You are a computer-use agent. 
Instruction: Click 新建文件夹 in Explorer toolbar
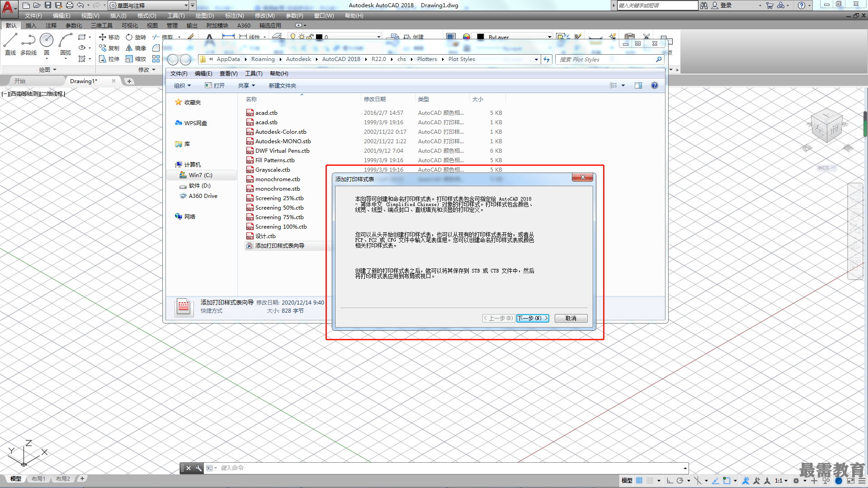[282, 85]
